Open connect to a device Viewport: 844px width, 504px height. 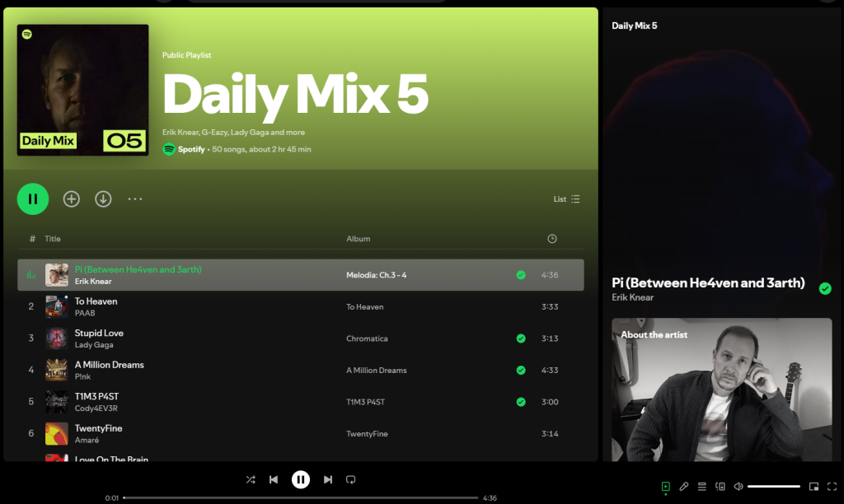(x=720, y=486)
